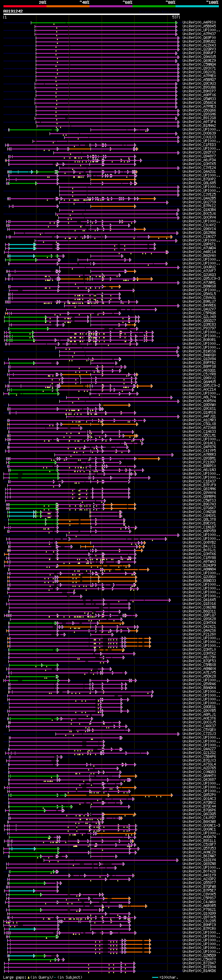Open the entry UniRef100_A7PH37
Screen dimensions: 222x980
(x=199, y=34)
